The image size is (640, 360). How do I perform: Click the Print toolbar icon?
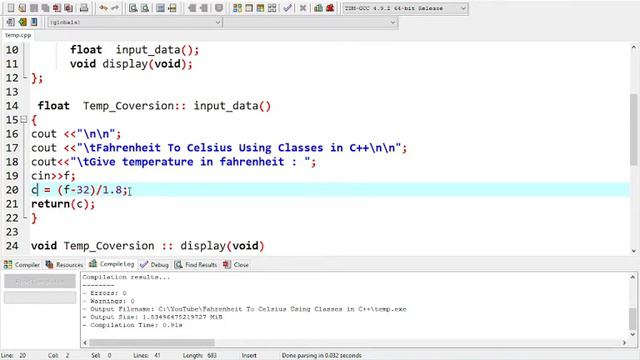(84, 8)
